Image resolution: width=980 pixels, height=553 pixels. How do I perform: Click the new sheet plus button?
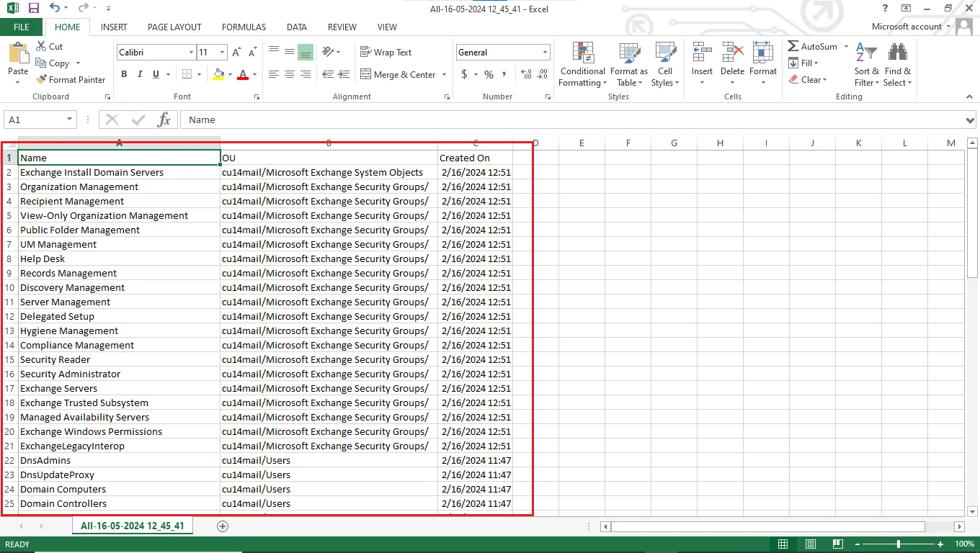pos(223,526)
